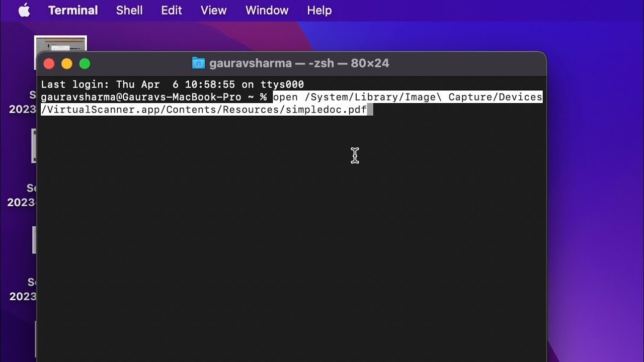The width and height of the screenshot is (644, 362).
Task: Open the Window menu
Action: [267, 10]
